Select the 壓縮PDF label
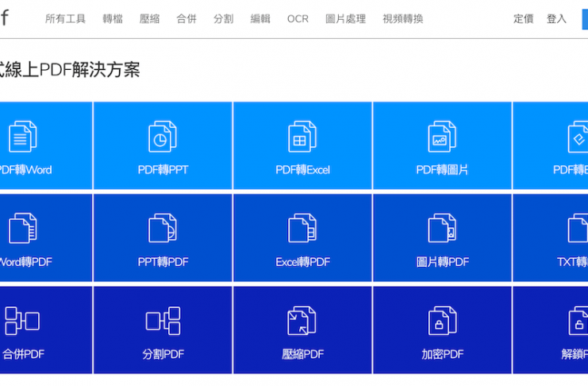This screenshot has height=386, width=588. point(302,354)
